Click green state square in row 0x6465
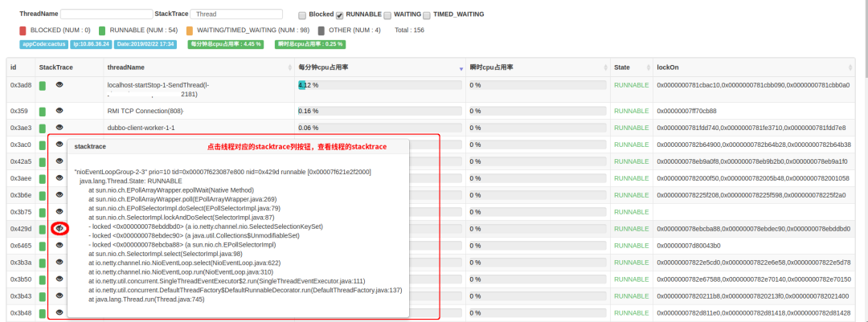Screen dimensions: 868x322 pyautogui.click(x=42, y=247)
